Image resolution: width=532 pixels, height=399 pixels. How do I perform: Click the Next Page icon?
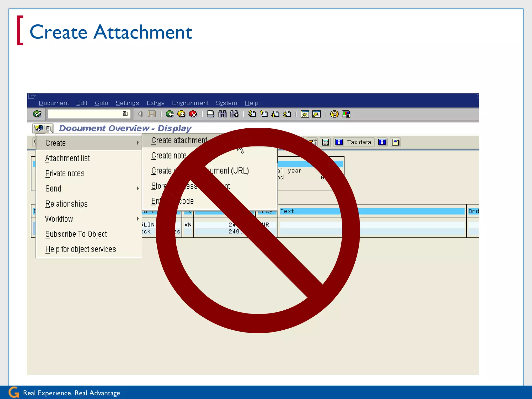(275, 114)
